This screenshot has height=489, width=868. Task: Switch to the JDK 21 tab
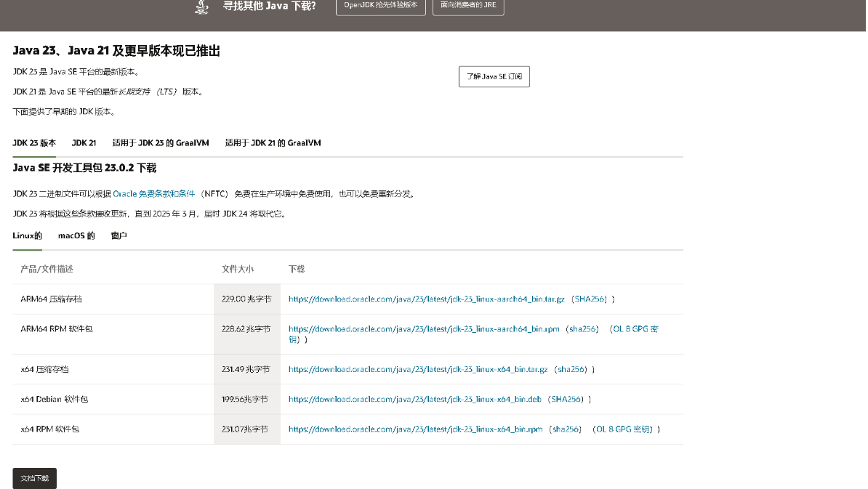[x=84, y=143]
